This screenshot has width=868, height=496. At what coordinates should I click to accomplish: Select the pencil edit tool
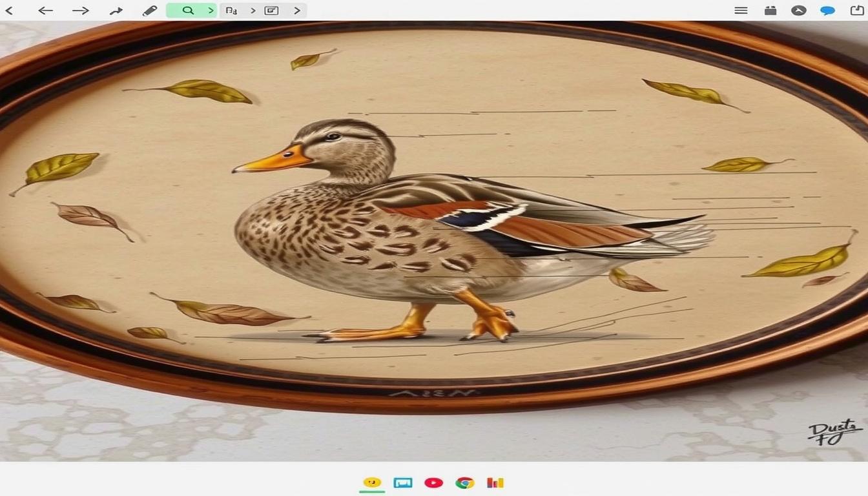pyautogui.click(x=150, y=10)
